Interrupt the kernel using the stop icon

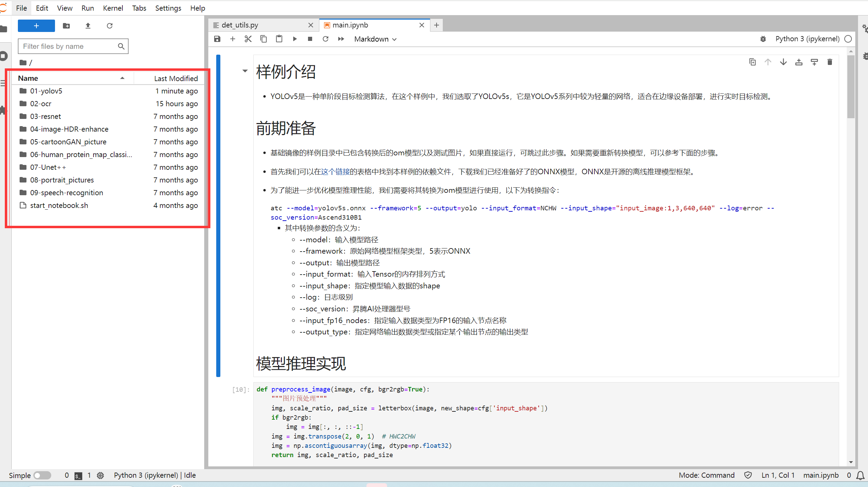click(x=310, y=39)
